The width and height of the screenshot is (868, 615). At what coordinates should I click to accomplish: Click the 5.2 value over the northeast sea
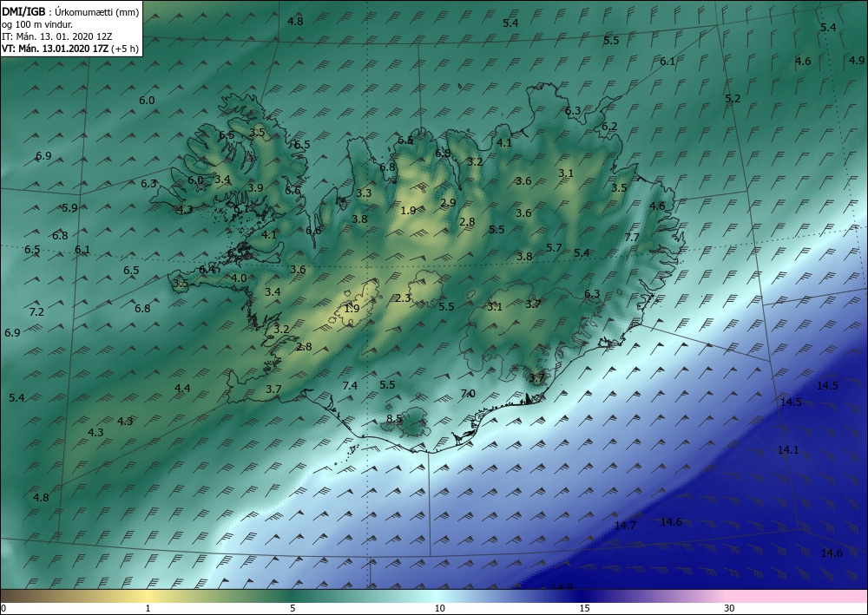click(733, 98)
